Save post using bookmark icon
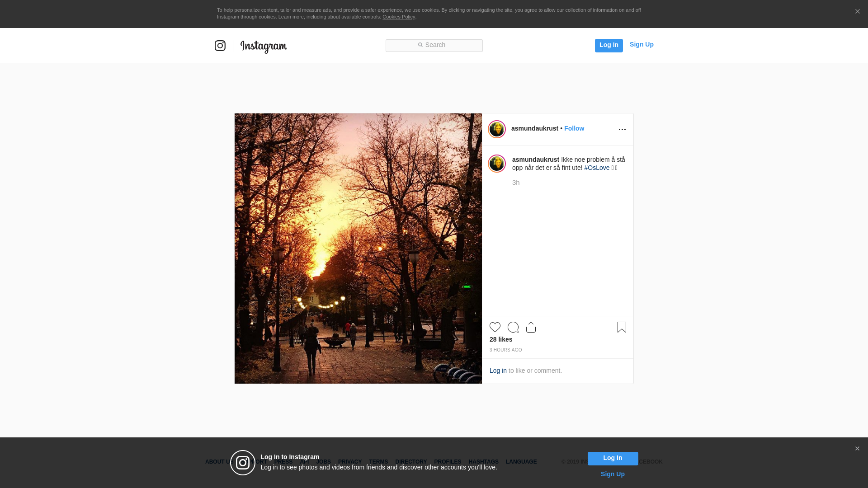This screenshot has width=868, height=488. [622, 327]
